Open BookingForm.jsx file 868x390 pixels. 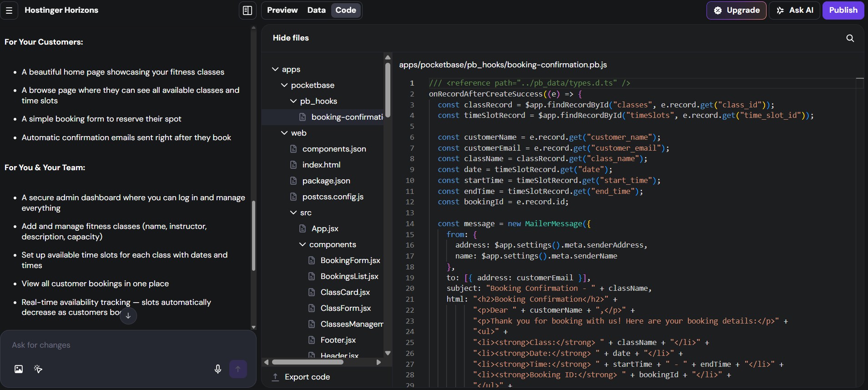(350, 260)
